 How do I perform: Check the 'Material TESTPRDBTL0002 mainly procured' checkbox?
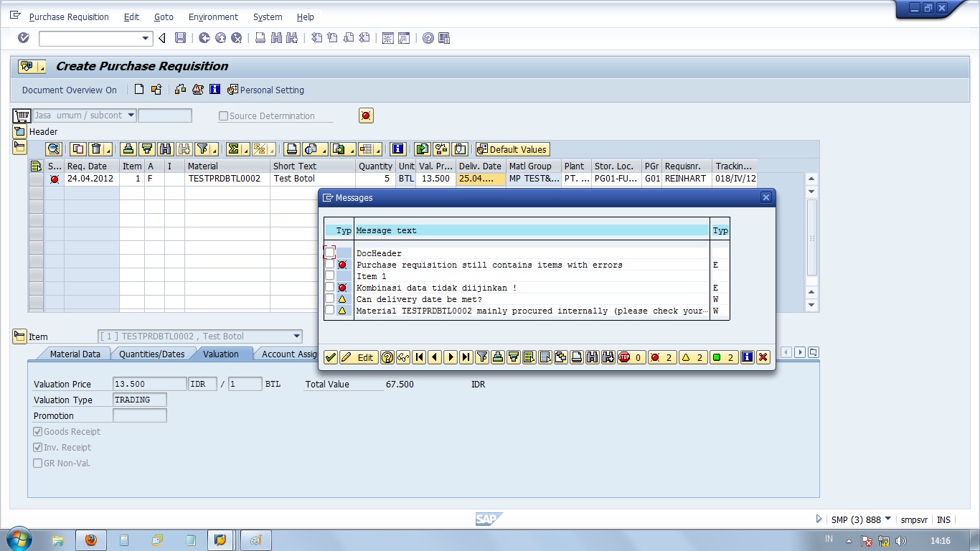pyautogui.click(x=329, y=311)
